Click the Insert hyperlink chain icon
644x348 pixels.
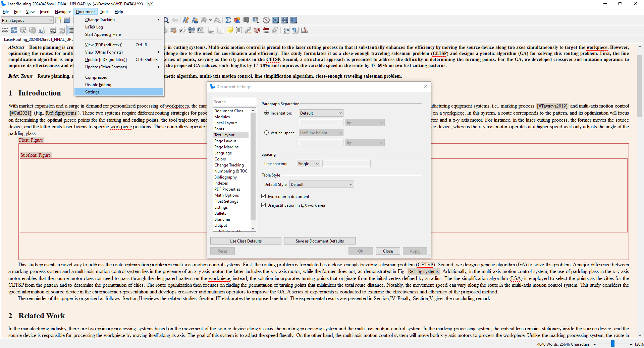tap(248, 30)
